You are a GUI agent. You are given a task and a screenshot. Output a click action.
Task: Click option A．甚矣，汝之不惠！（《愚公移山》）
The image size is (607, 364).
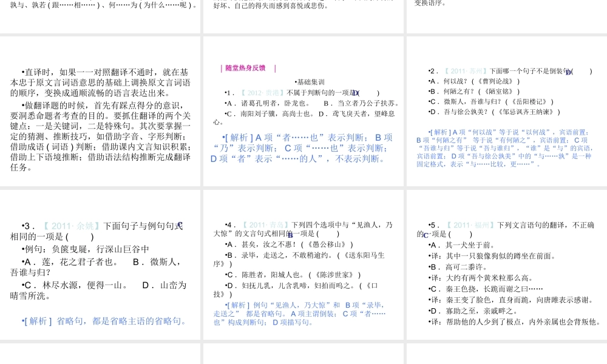point(289,244)
